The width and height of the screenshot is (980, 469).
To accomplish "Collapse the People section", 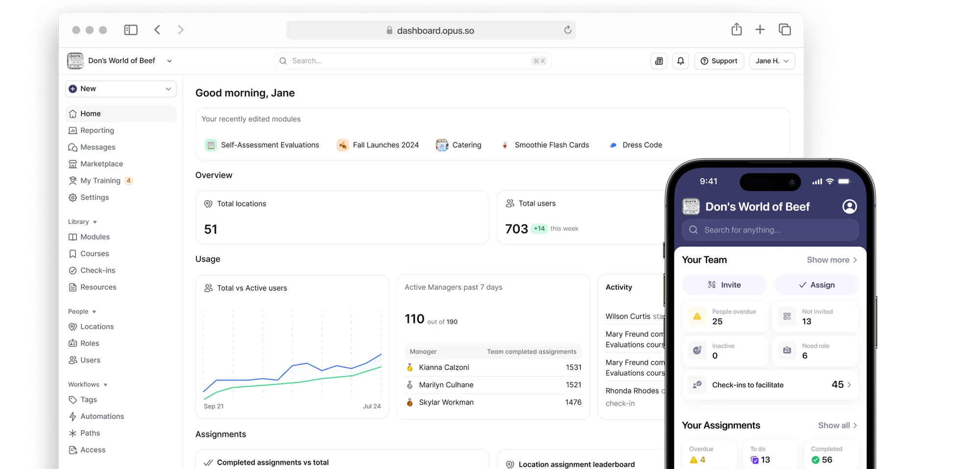I will (82, 311).
